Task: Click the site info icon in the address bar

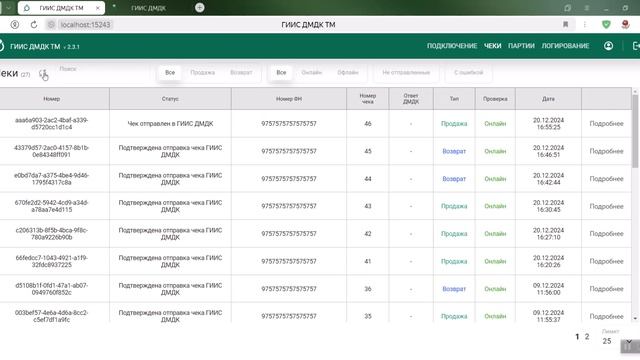Action: click(51, 24)
